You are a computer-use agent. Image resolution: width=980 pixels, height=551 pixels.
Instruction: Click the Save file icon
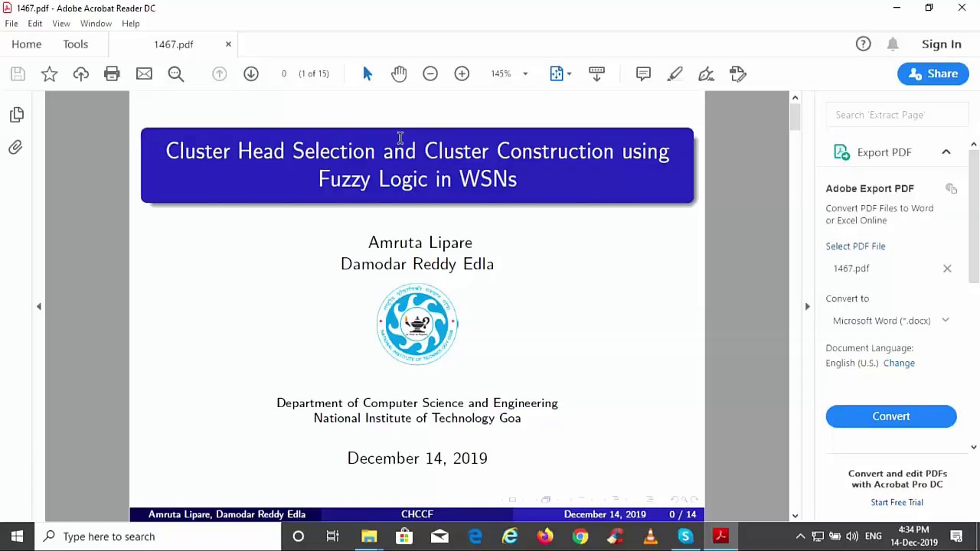[18, 73]
